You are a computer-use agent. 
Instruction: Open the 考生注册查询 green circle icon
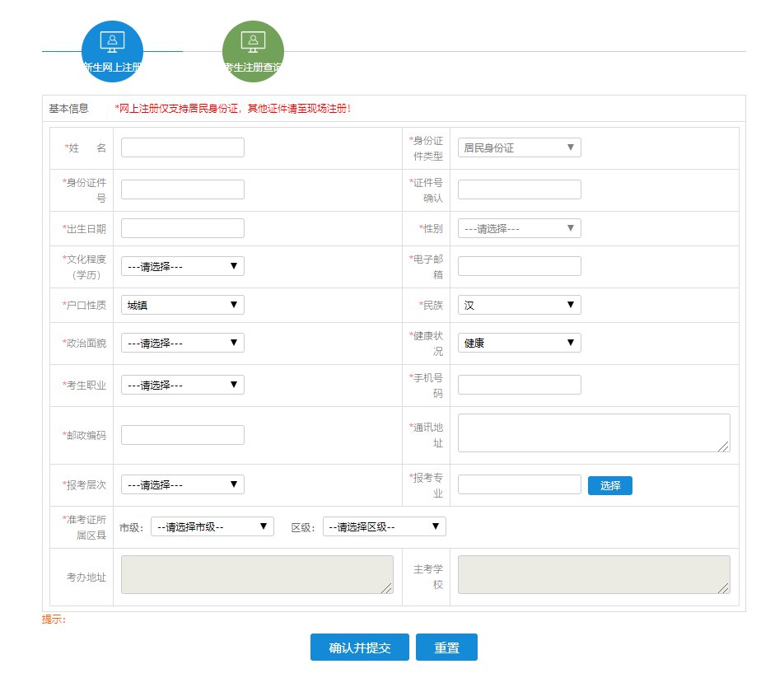253,51
